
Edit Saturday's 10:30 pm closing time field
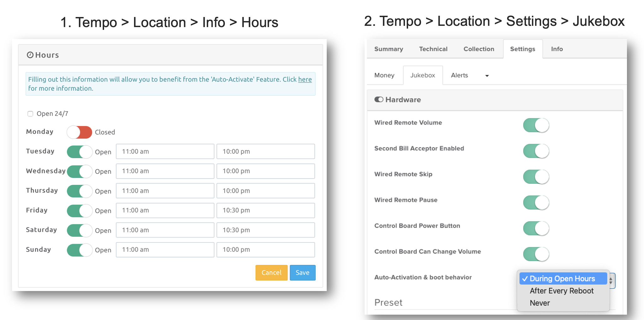(265, 230)
